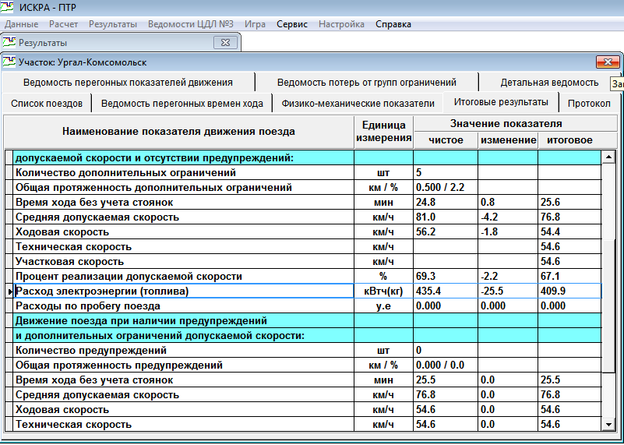Switch to the Список поездов tab
The image size is (624, 445).
tap(46, 103)
